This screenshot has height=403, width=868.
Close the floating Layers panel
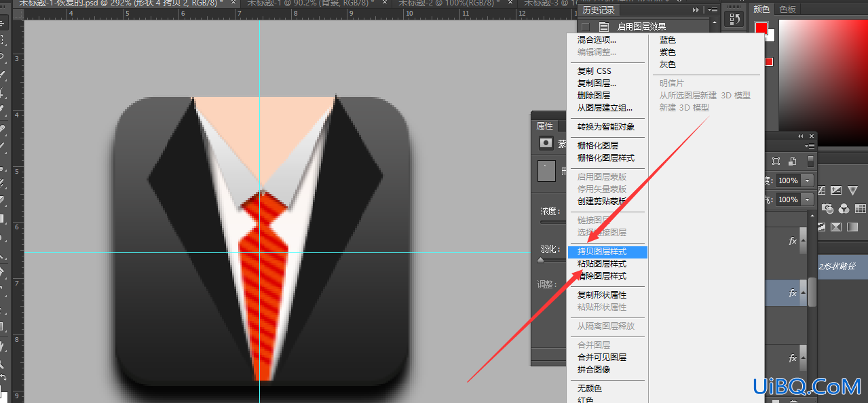tap(812, 136)
